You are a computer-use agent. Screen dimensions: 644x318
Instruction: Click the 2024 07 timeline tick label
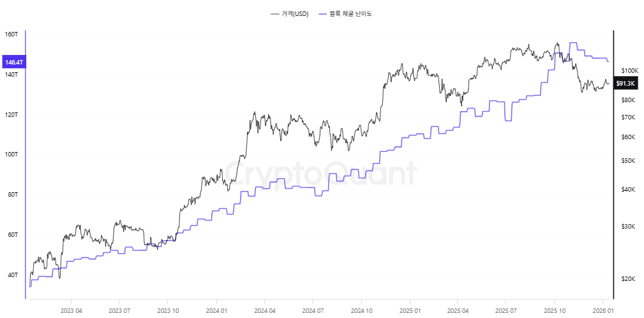click(313, 311)
